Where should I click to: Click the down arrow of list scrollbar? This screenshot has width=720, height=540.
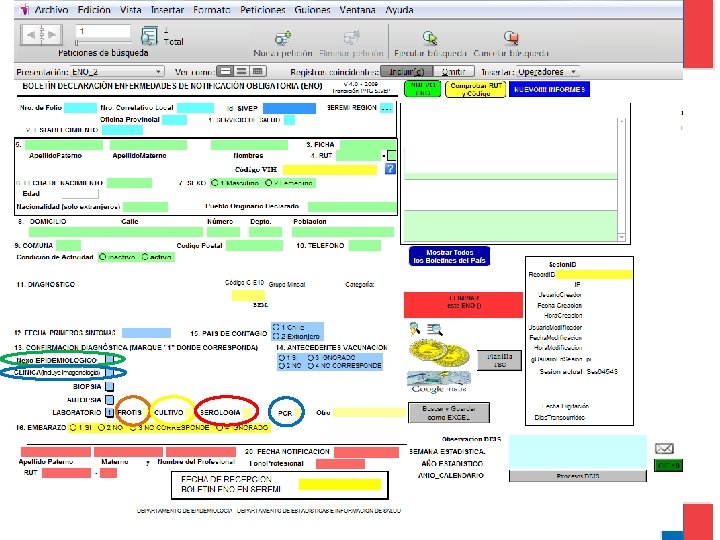pos(621,237)
